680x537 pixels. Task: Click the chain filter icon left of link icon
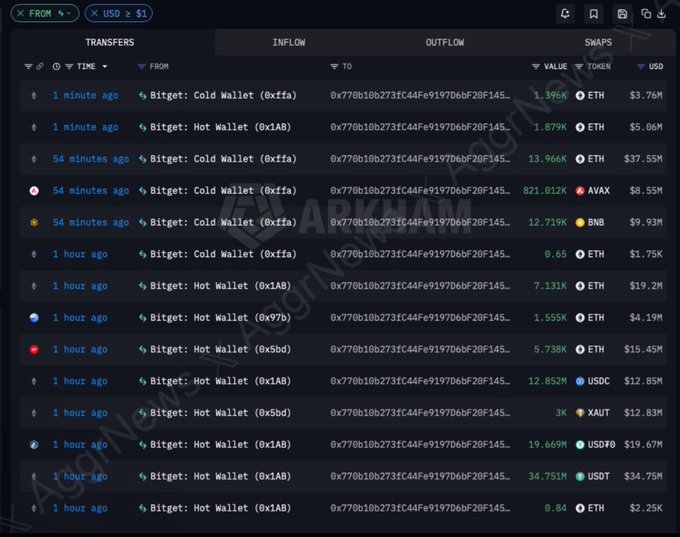(28, 66)
